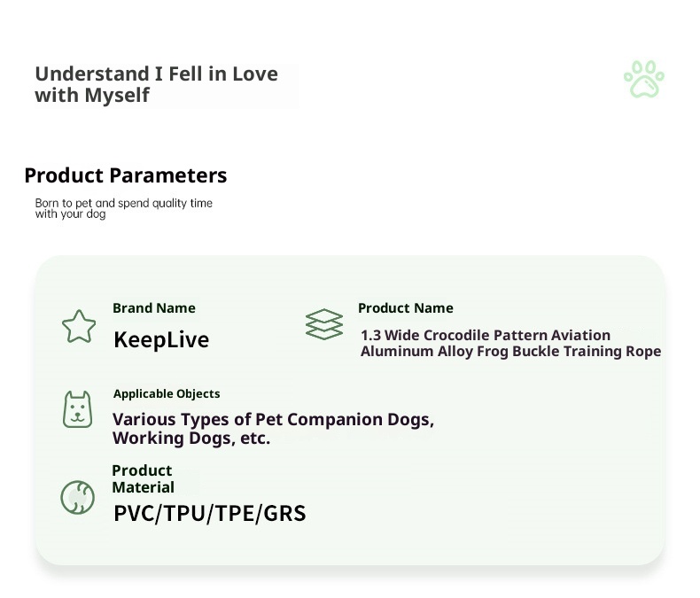Image resolution: width=700 pixels, height=598 pixels.
Task: Click the "Born to pet and spend quality time" line
Action: click(124, 203)
